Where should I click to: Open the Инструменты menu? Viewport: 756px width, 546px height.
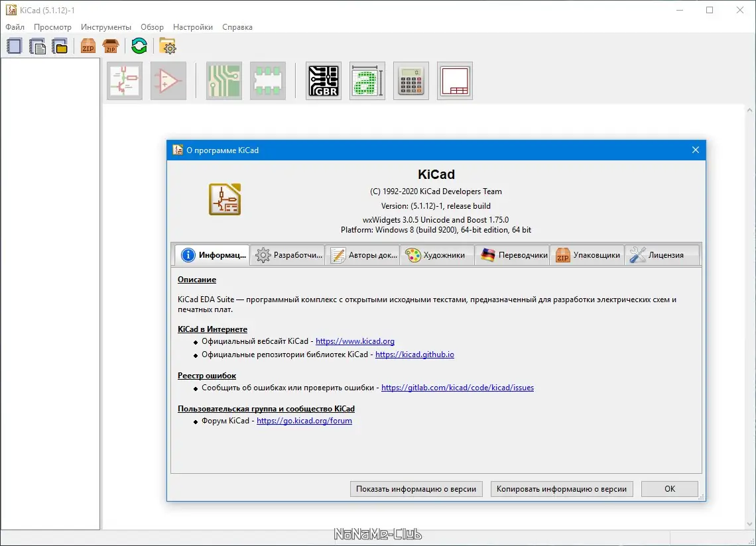(x=106, y=27)
